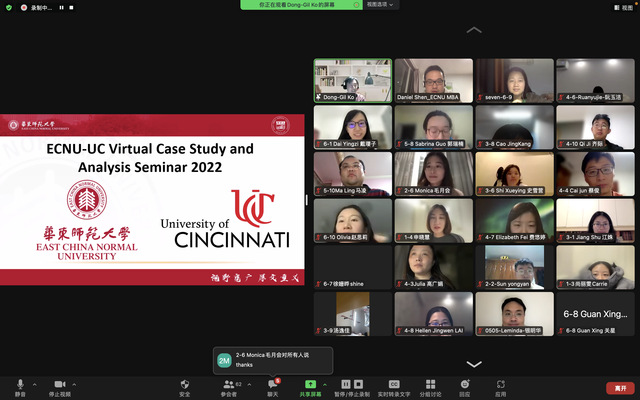Select 2-6 Monica video tile
Screen dimensions: 640x400
pos(433,174)
